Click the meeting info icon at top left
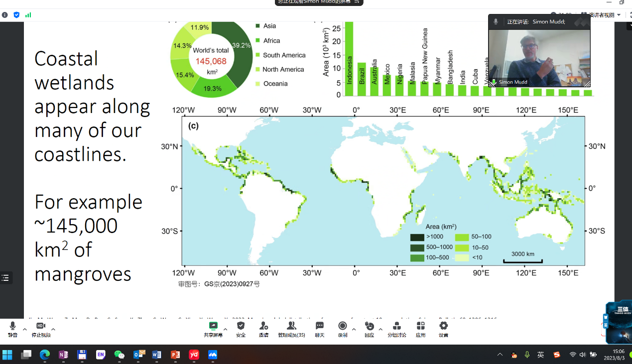 pos(5,15)
